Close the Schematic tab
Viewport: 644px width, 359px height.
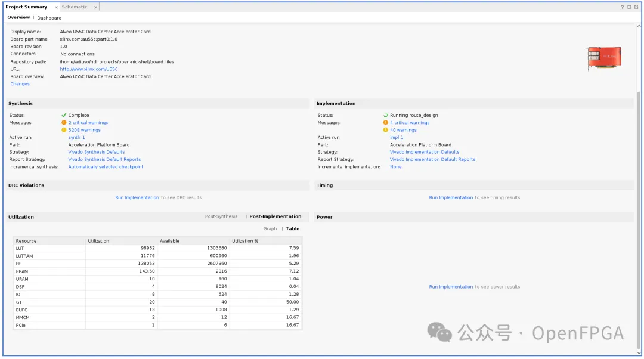96,7
